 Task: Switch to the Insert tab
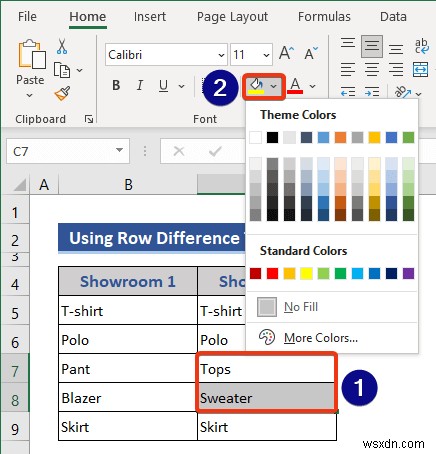tap(150, 17)
